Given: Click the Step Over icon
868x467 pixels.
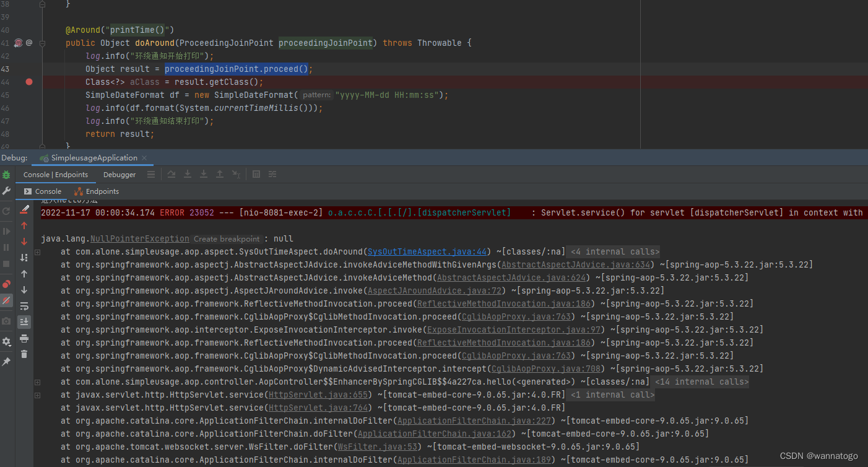Looking at the screenshot, I should click(171, 175).
